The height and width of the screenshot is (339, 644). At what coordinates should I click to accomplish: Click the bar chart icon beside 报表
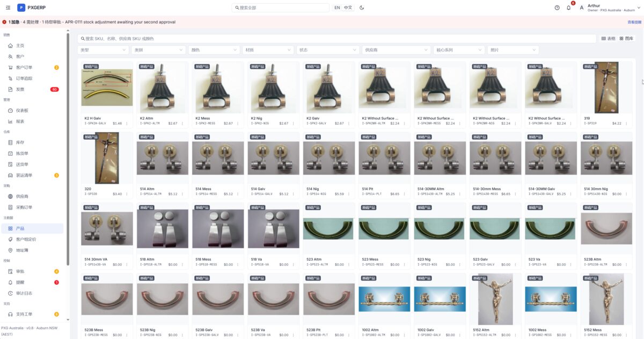tap(11, 121)
